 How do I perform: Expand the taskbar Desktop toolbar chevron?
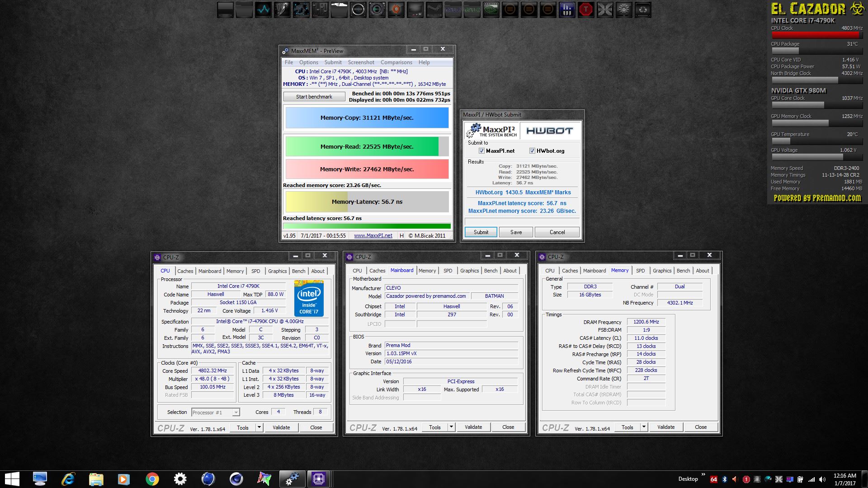pos(703,474)
